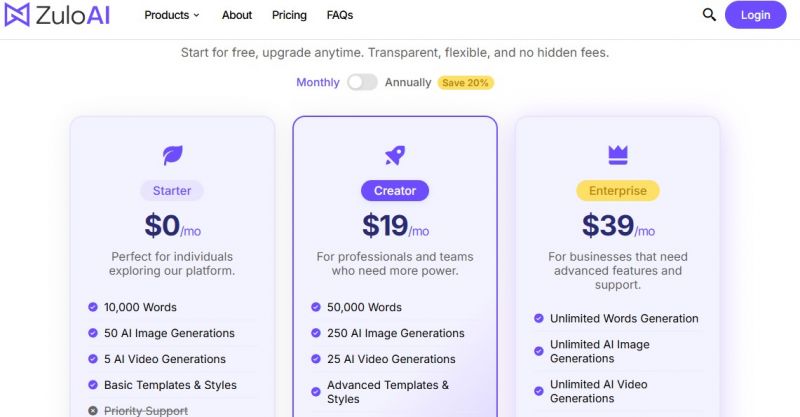Viewport: 800px width, 417px height.
Task: Click the 'Unlimited AI Video Generations' text
Action: [x=598, y=391]
